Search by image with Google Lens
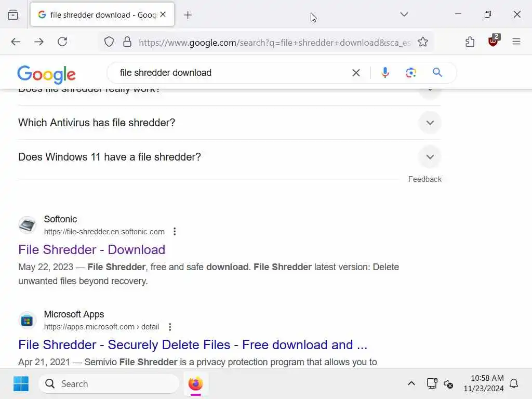This screenshot has height=399, width=532. click(x=411, y=73)
